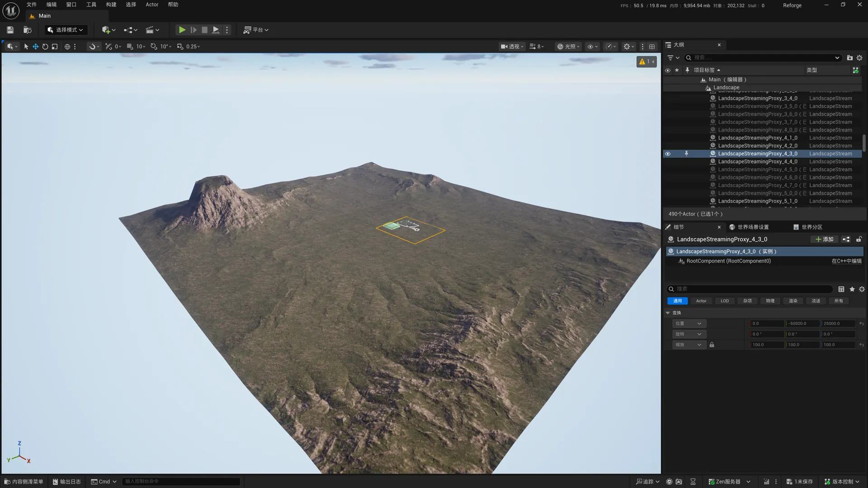Save the current level with disk icon
868x488 pixels.
[x=10, y=30]
